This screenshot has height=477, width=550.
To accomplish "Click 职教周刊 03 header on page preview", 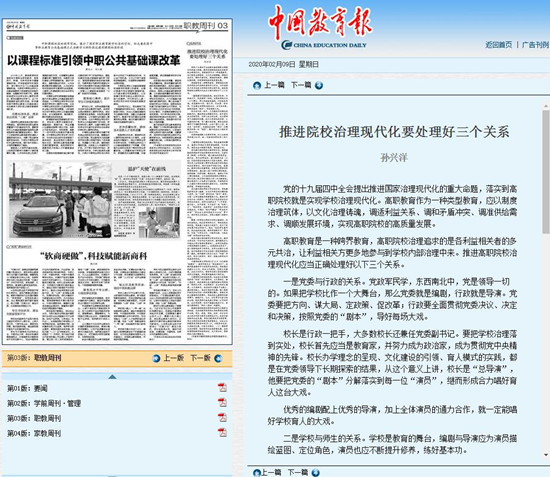I will pos(206,26).
